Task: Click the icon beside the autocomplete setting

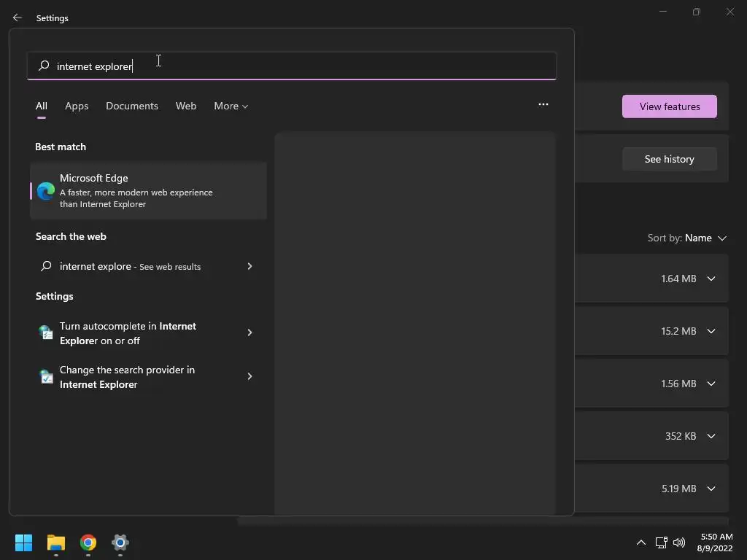Action: point(46,332)
